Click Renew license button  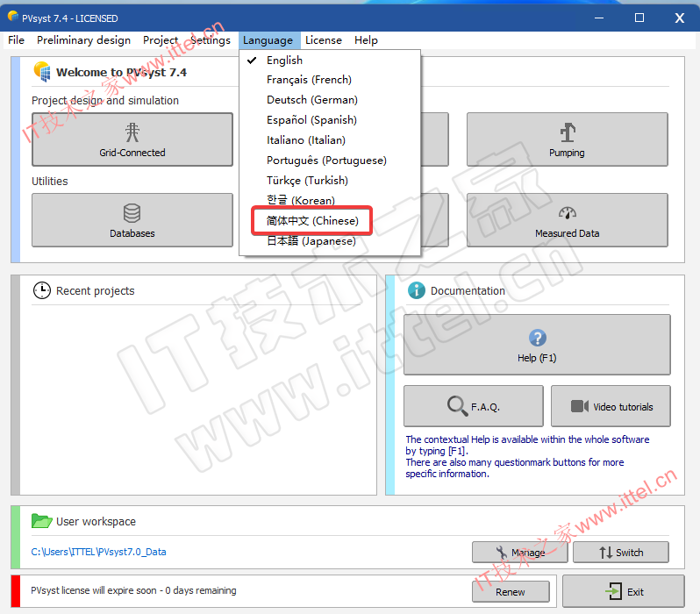tap(511, 592)
